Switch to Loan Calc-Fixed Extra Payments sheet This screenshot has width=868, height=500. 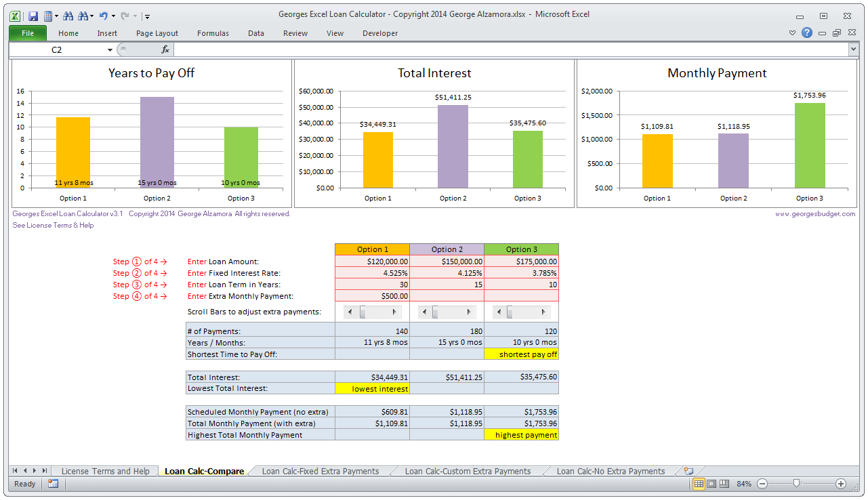320,472
